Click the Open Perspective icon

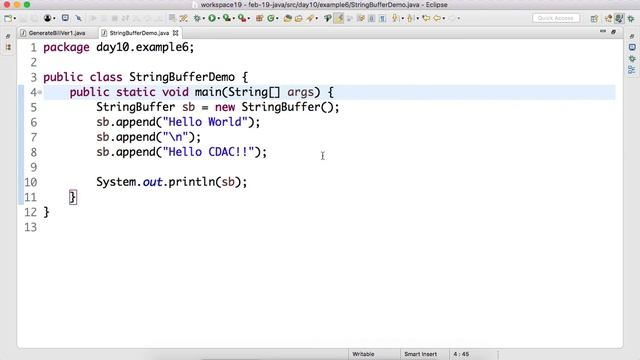click(x=594, y=19)
